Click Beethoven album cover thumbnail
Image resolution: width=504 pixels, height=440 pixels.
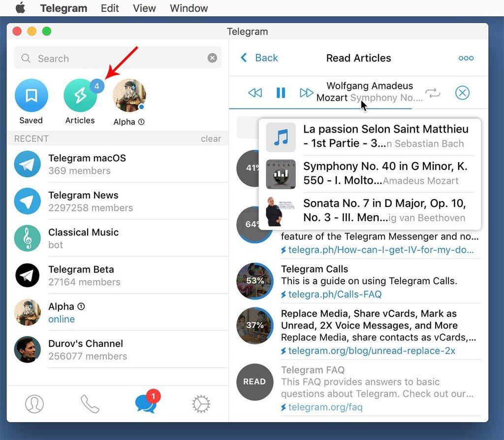pyautogui.click(x=281, y=211)
